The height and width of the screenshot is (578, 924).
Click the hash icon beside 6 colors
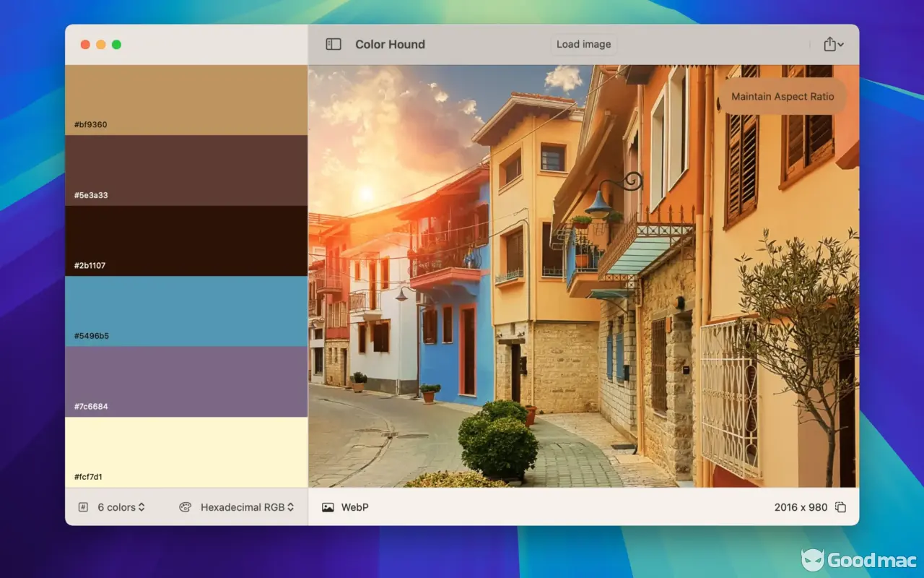[84, 507]
